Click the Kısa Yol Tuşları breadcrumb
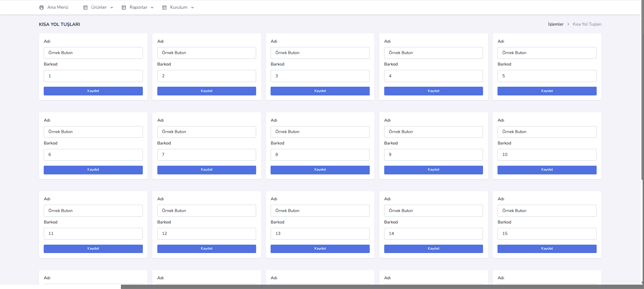 click(587, 24)
